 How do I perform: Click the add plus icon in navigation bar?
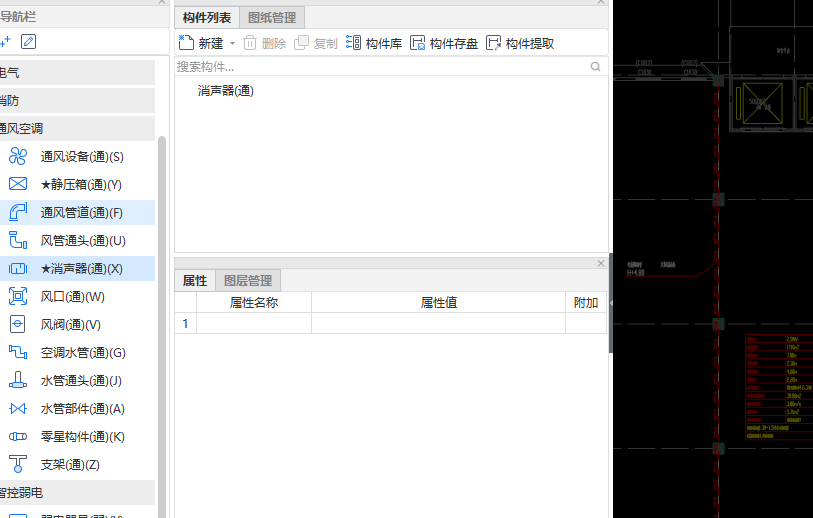pos(5,41)
